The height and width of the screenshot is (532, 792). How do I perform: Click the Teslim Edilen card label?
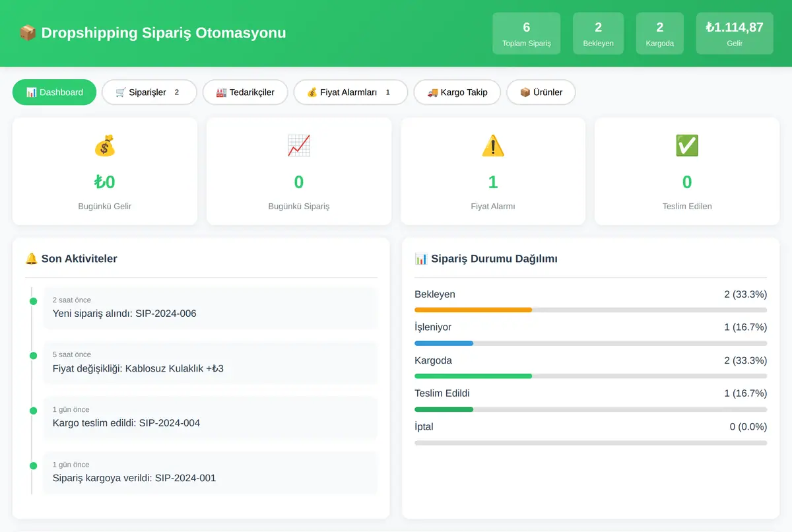687,206
